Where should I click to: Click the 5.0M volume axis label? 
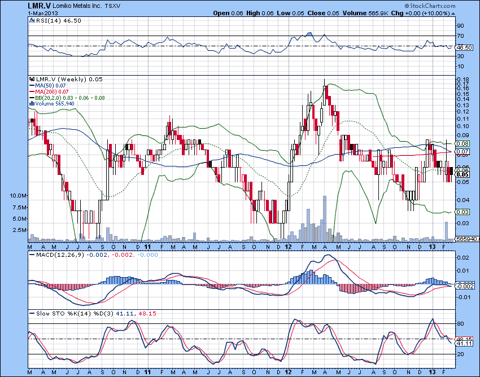20,219
